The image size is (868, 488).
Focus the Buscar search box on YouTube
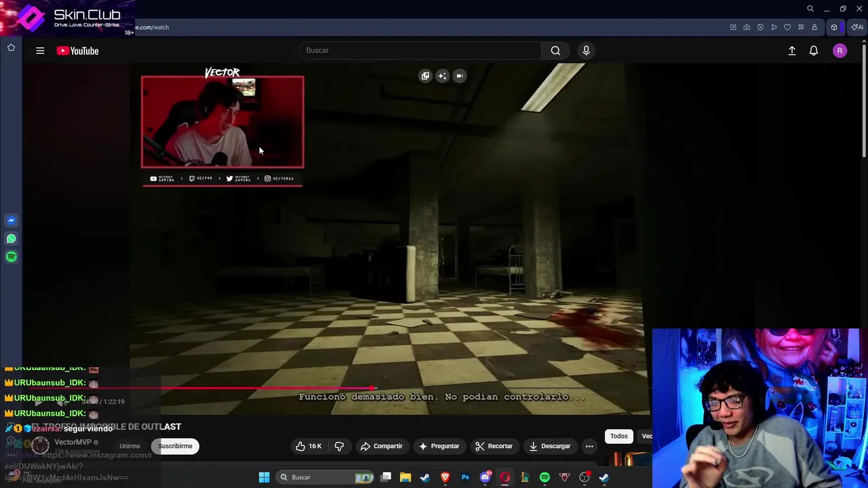[x=420, y=50]
